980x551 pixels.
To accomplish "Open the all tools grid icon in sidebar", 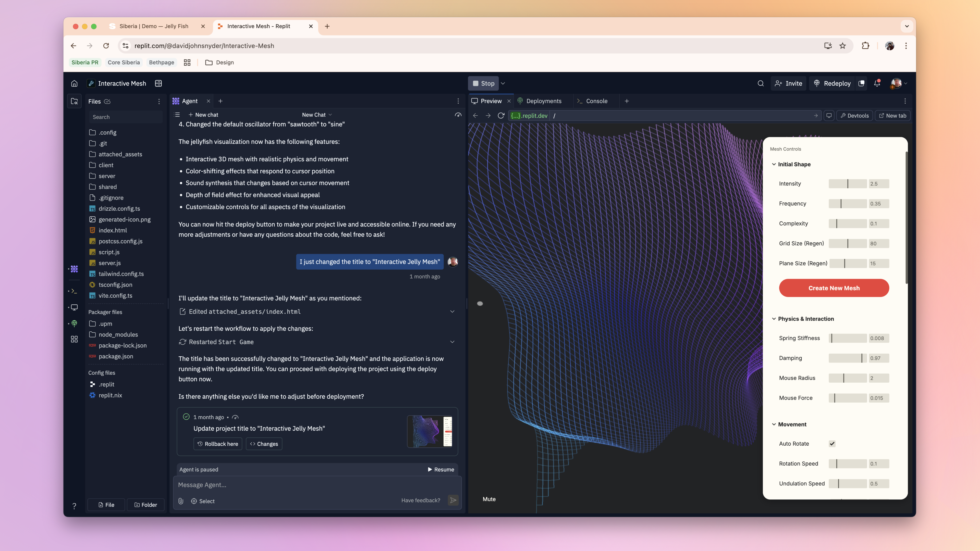I will 74,339.
